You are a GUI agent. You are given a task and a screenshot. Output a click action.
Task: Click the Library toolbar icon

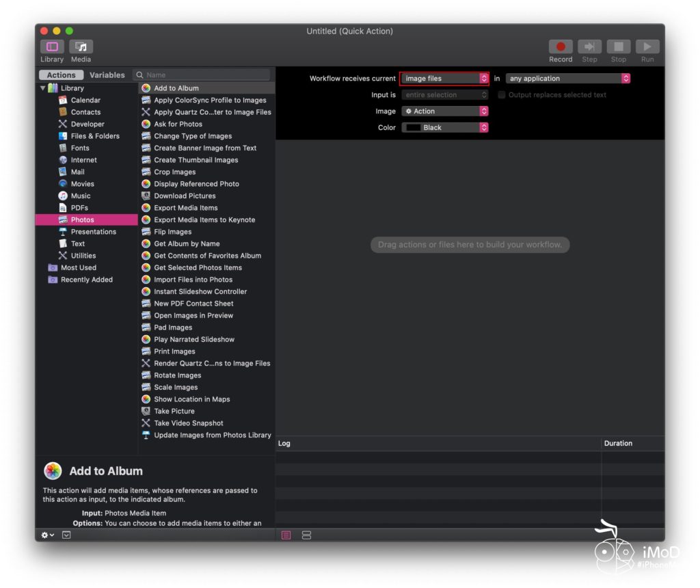pyautogui.click(x=52, y=47)
